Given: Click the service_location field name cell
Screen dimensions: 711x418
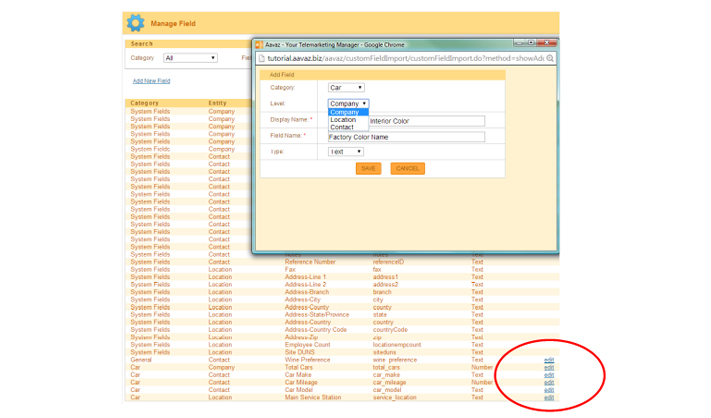Looking at the screenshot, I should [x=394, y=398].
